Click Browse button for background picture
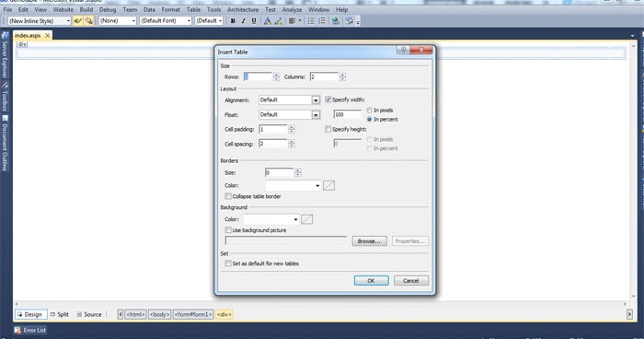644x339 pixels. [369, 241]
